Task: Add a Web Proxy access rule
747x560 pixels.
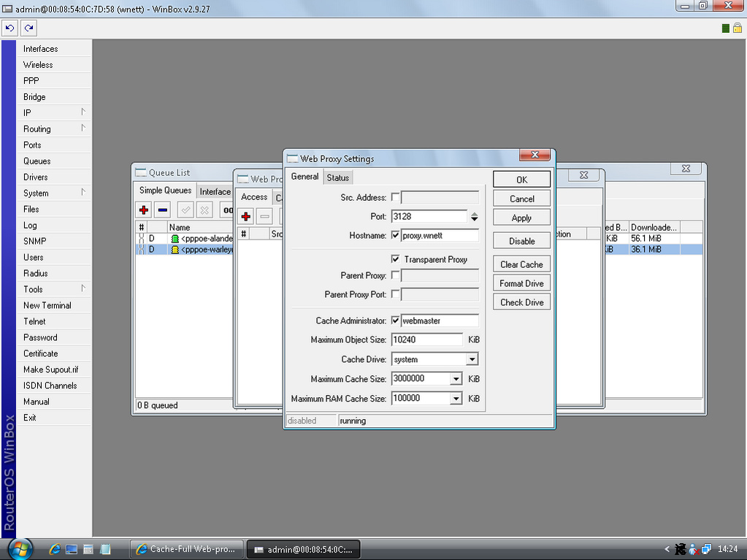Action: click(x=246, y=217)
